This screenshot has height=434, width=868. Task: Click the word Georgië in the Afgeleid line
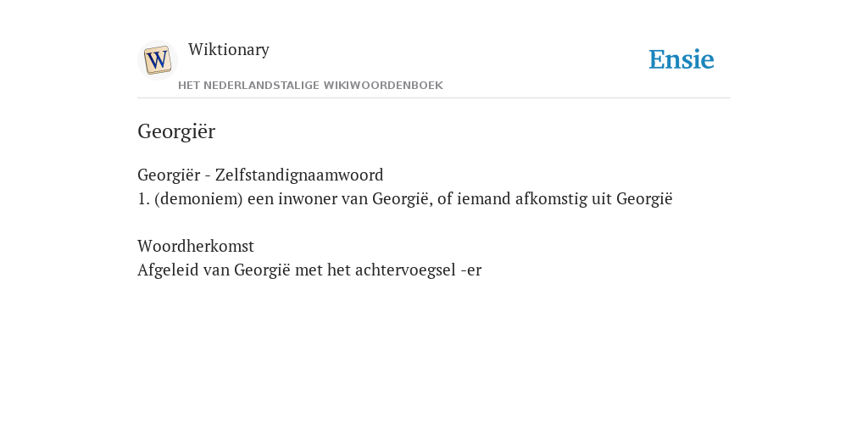(263, 270)
